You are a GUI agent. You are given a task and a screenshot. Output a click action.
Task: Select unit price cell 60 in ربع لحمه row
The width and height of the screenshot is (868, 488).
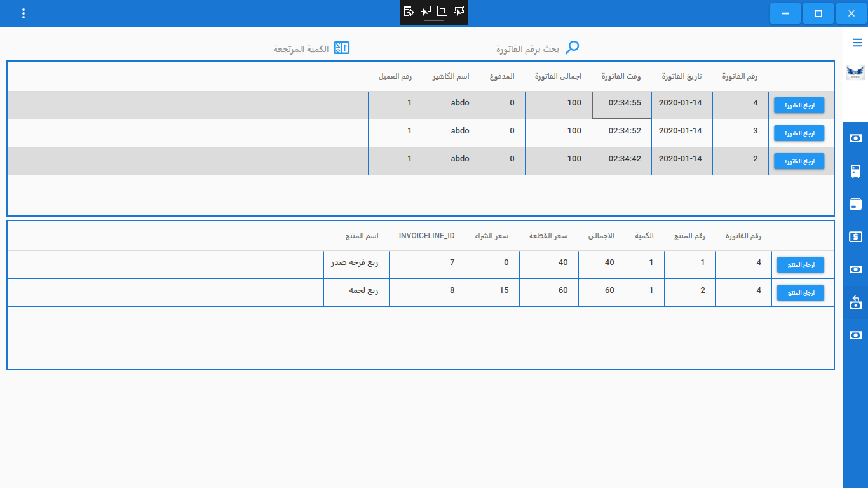click(x=549, y=292)
